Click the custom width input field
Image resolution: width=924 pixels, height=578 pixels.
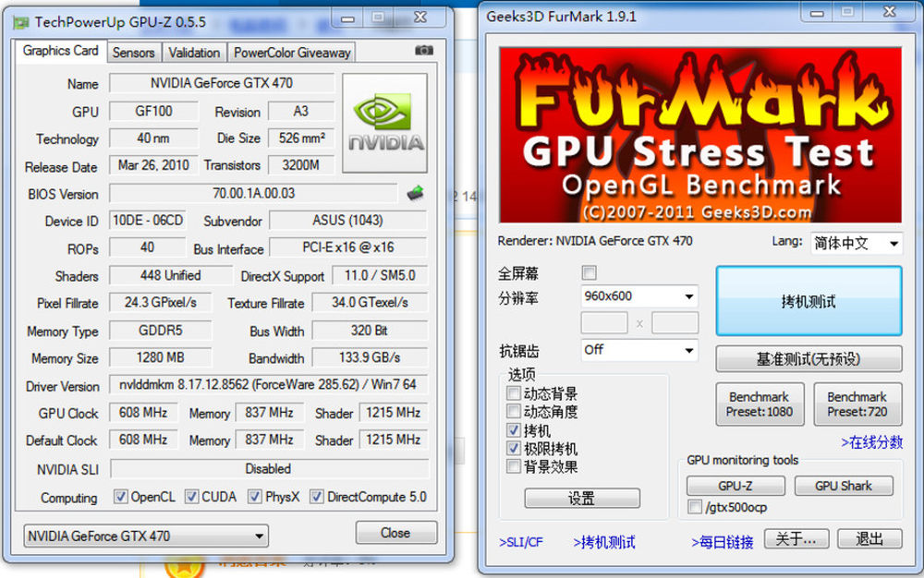click(x=604, y=323)
